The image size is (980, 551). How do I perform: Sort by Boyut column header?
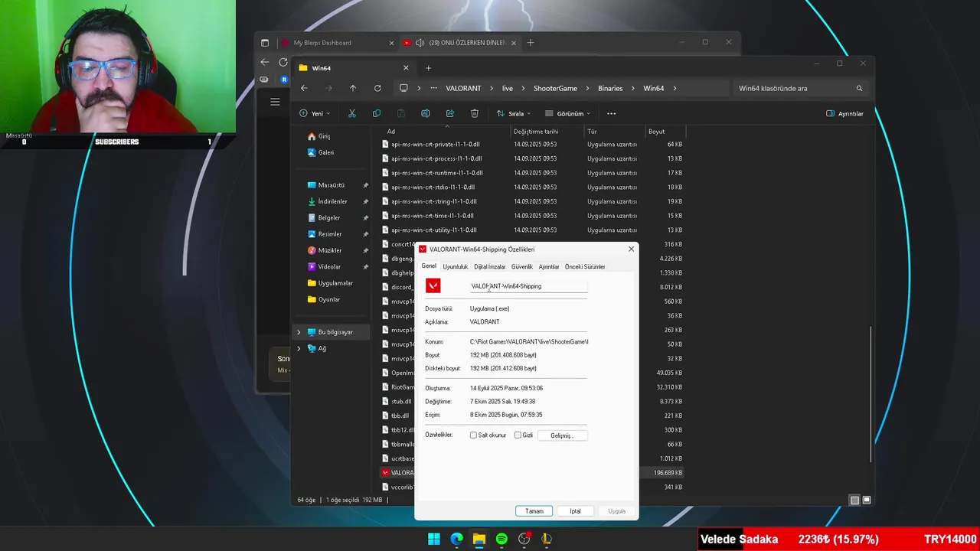665,132
